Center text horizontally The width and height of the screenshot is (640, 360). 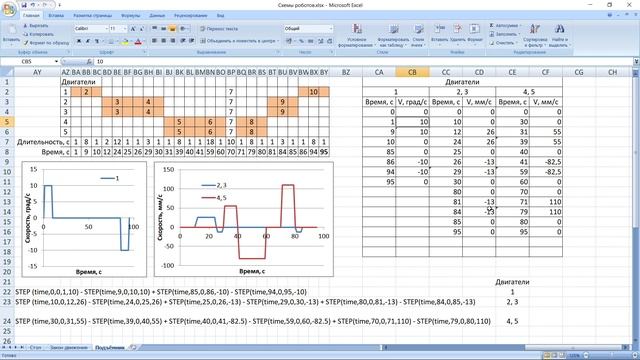(x=163, y=41)
